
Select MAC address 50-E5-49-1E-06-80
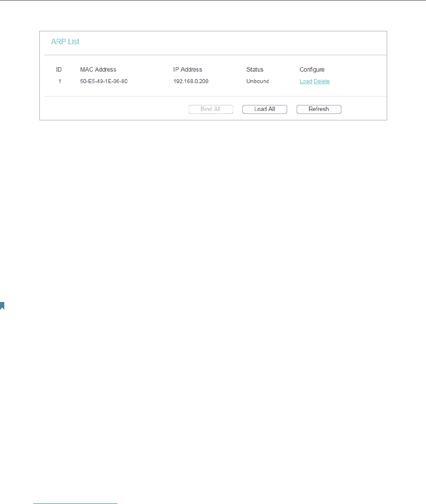[x=104, y=81]
